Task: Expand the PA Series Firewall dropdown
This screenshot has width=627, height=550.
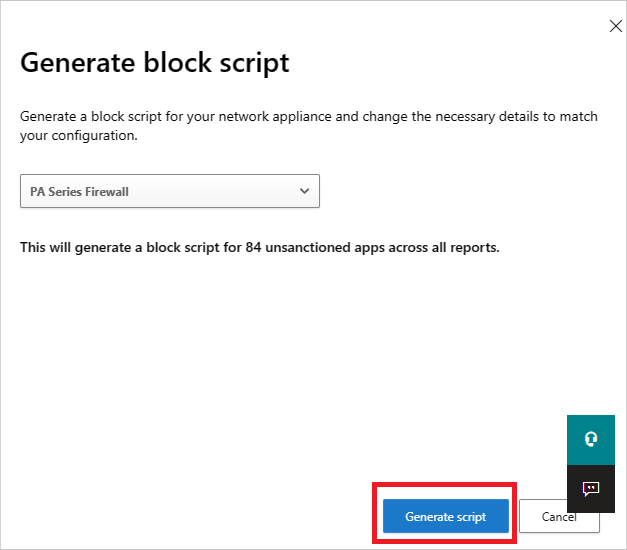Action: (170, 191)
